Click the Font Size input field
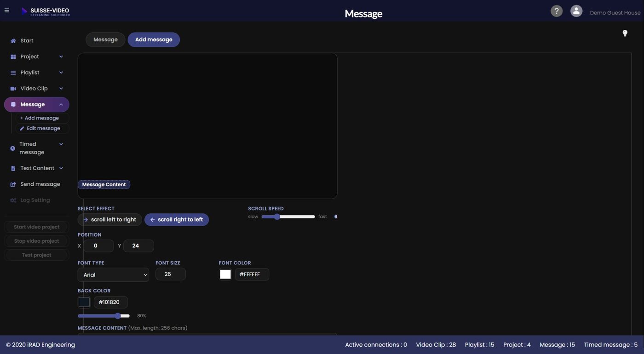This screenshot has height=354, width=644. tap(171, 274)
